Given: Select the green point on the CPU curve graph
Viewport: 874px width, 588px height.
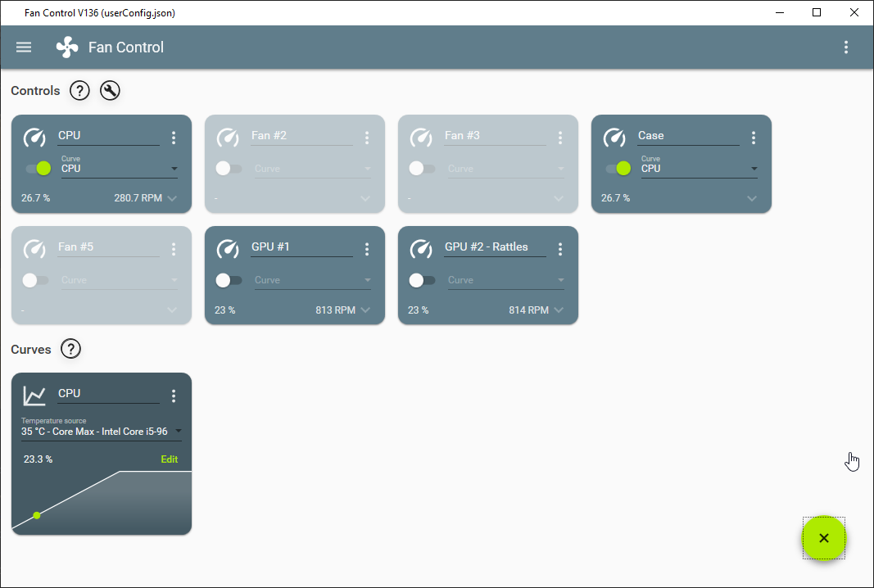Looking at the screenshot, I should coord(36,515).
